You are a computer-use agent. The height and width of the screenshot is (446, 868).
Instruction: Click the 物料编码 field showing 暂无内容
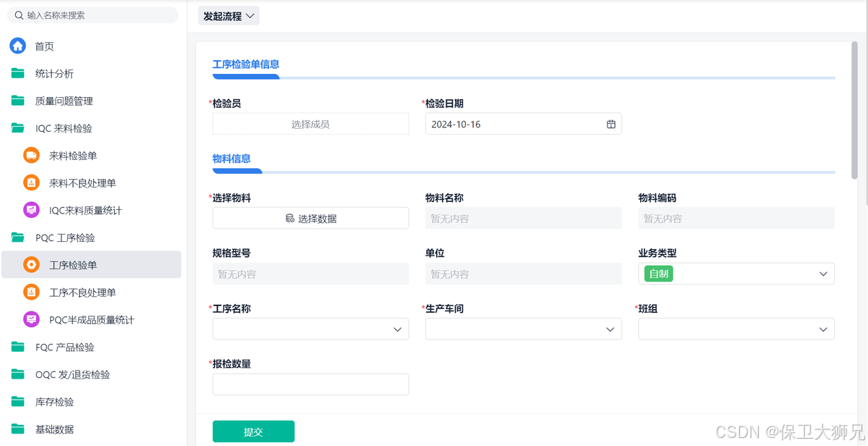pos(736,219)
